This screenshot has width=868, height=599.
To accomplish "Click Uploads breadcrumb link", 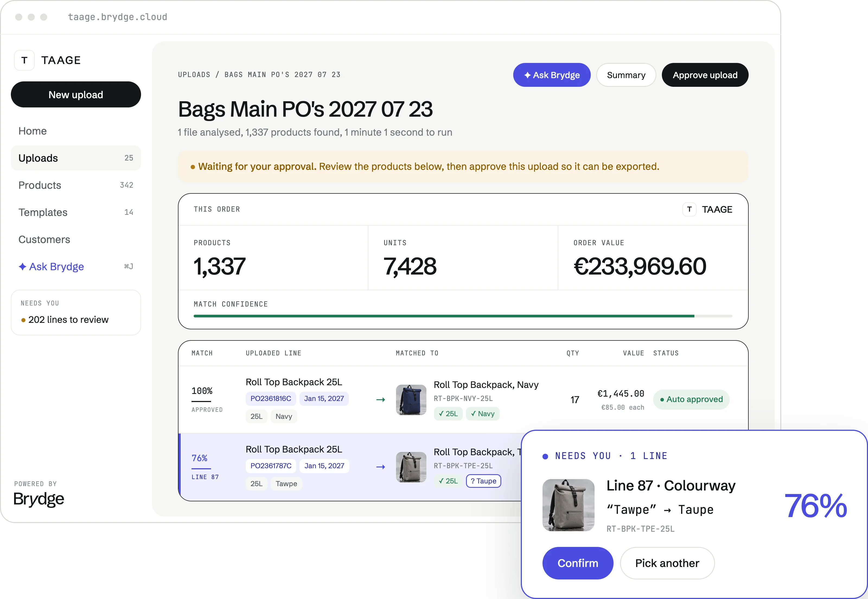I will pos(194,75).
